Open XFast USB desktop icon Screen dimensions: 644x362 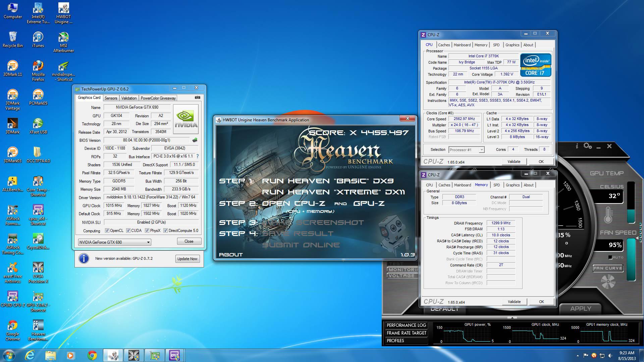(x=38, y=126)
